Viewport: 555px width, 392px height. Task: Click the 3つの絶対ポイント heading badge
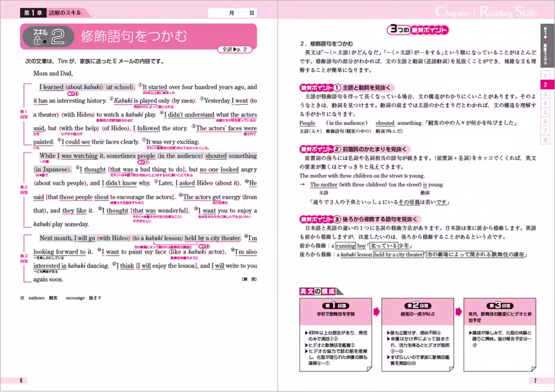(x=418, y=30)
